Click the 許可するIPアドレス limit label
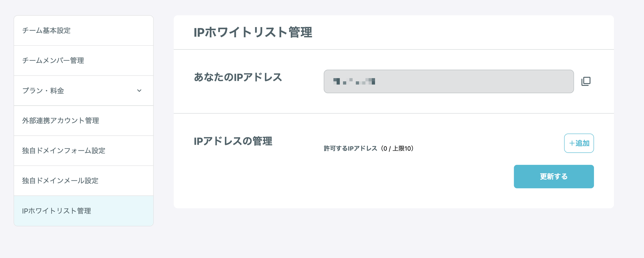Image resolution: width=644 pixels, height=258 pixels. pos(369,149)
